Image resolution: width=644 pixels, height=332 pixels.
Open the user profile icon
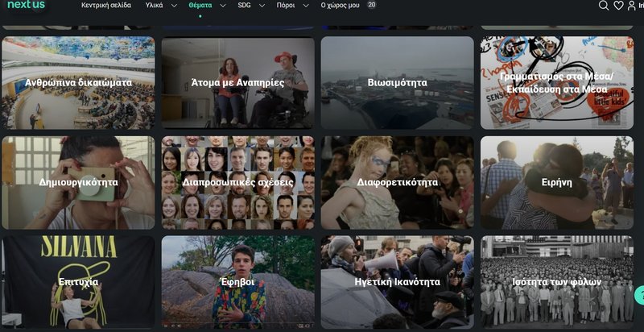click(x=632, y=6)
